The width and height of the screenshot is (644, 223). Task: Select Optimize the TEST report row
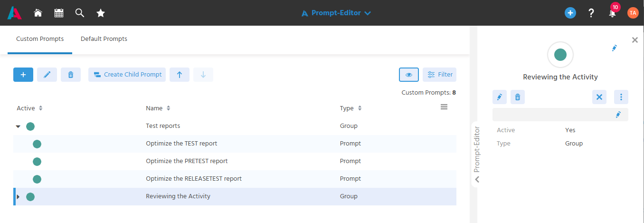(235, 144)
